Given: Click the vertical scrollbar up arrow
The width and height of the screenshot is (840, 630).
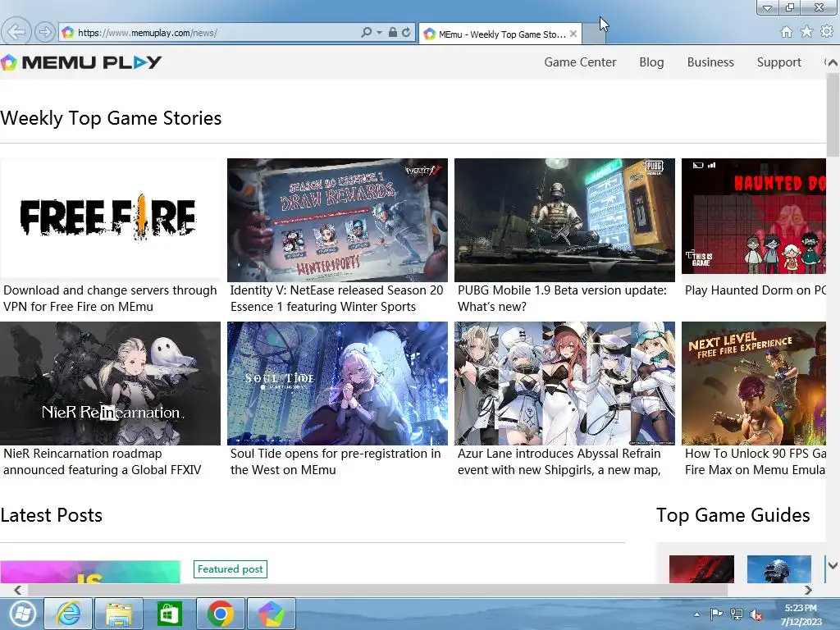Looking at the screenshot, I should pos(833,62).
